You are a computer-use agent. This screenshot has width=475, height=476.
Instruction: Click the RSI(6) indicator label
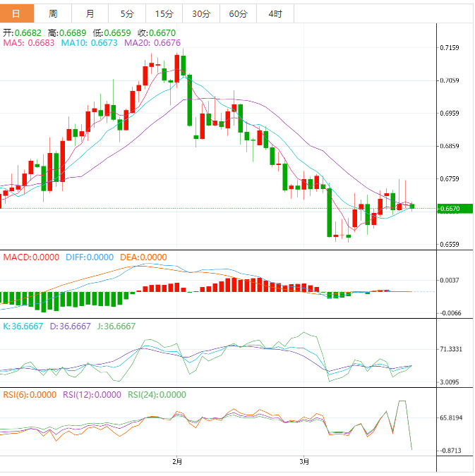coord(29,395)
